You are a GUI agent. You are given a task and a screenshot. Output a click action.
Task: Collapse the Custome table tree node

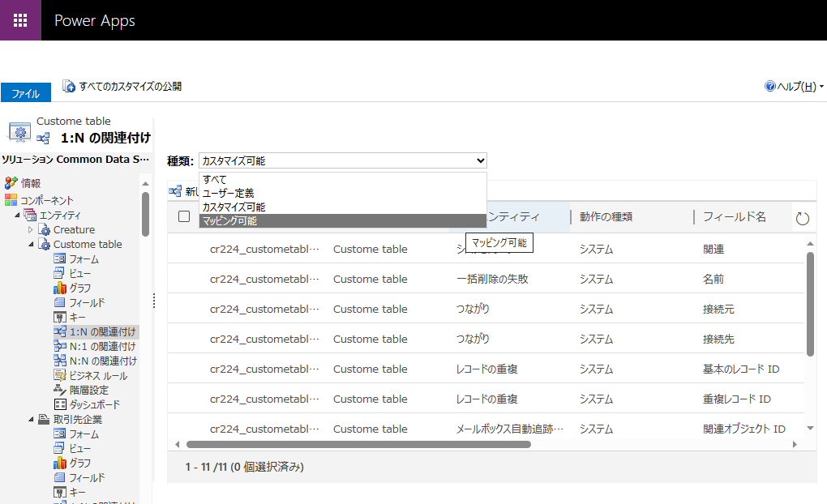(x=31, y=245)
